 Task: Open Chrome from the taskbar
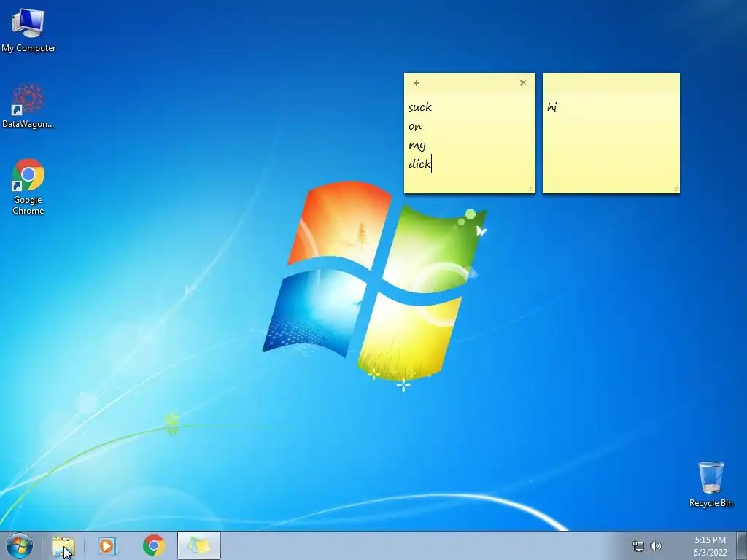(x=153, y=545)
